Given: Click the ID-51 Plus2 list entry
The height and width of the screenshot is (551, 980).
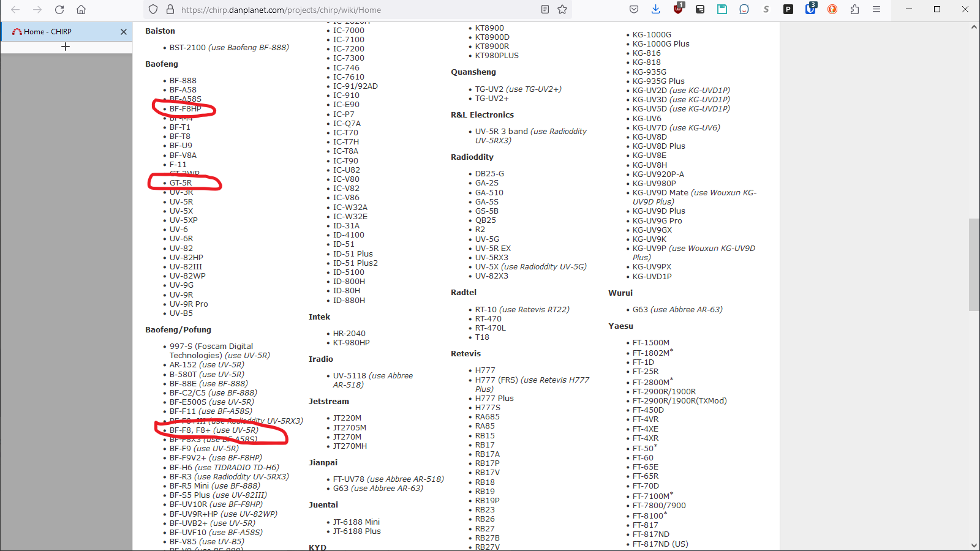Looking at the screenshot, I should point(355,263).
